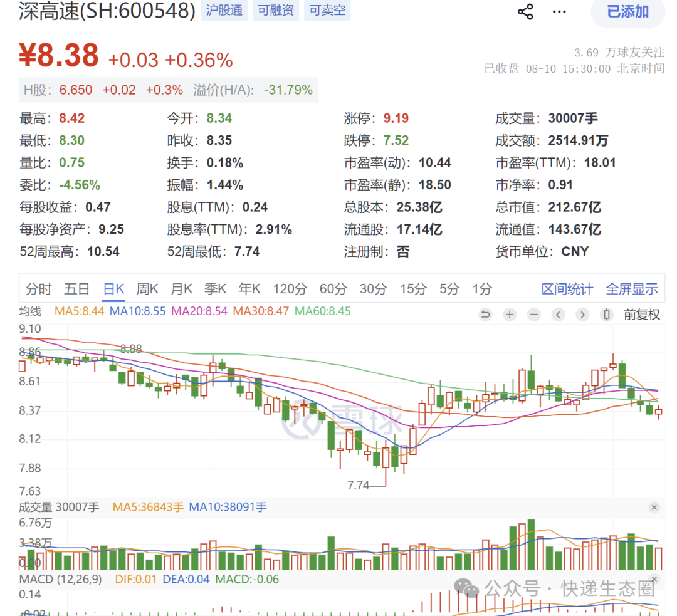Switch to the 15分 interval tab

pos(413,289)
